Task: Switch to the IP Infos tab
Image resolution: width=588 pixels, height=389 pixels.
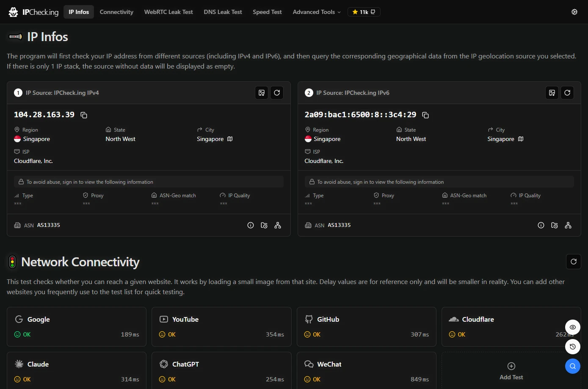Action: point(79,12)
